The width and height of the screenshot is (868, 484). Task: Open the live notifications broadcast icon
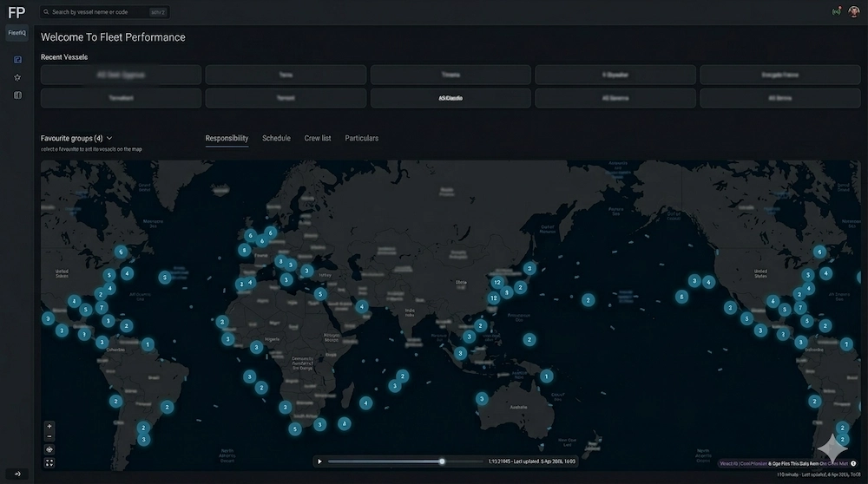(837, 11)
